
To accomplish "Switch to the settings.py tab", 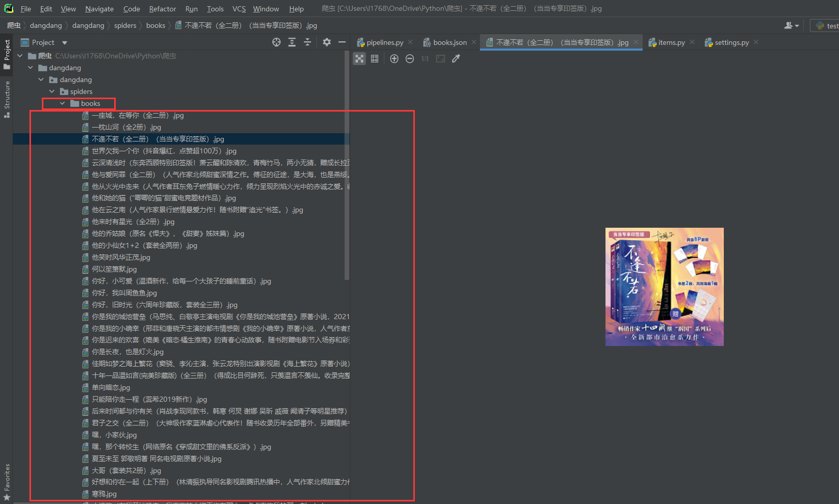I will (x=732, y=42).
